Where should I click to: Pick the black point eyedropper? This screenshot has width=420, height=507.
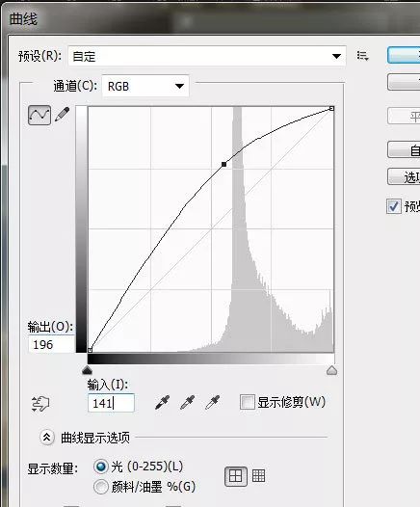click(x=162, y=403)
